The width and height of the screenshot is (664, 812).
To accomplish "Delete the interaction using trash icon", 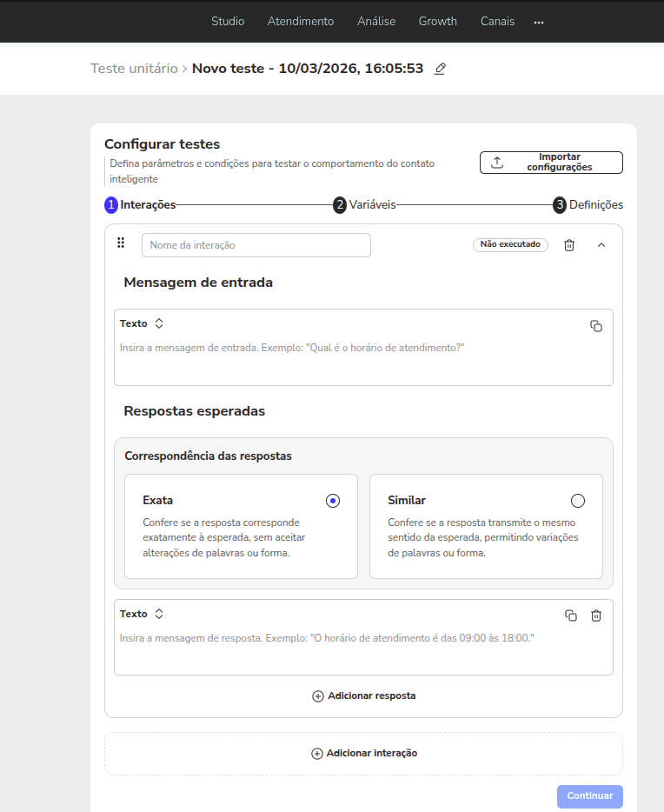I will click(x=569, y=245).
